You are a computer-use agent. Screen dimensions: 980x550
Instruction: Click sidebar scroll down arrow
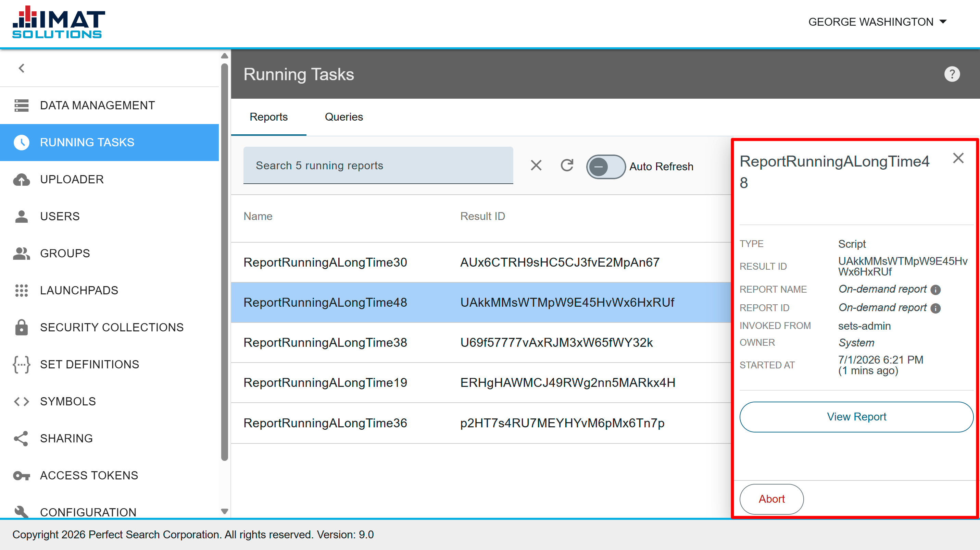225,511
